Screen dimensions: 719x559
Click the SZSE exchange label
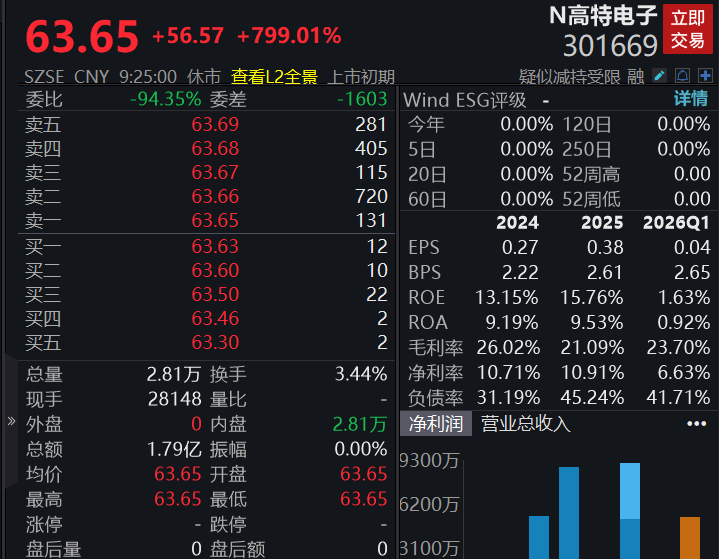(44, 77)
